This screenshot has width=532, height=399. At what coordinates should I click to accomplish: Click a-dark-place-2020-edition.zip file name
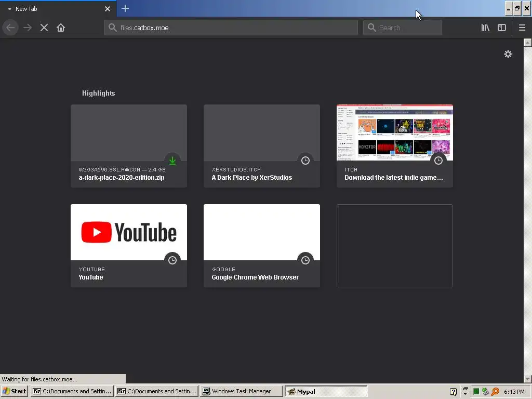pos(122,178)
